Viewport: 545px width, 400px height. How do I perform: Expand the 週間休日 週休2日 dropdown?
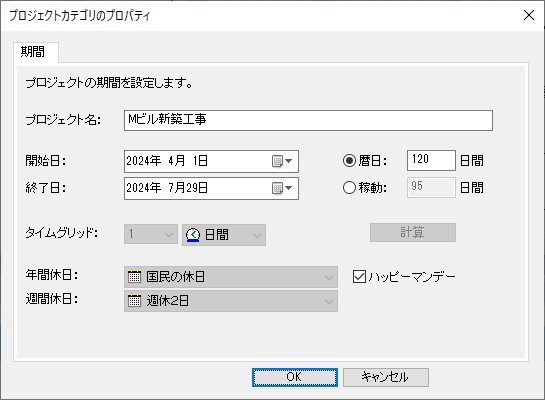pyautogui.click(x=231, y=301)
